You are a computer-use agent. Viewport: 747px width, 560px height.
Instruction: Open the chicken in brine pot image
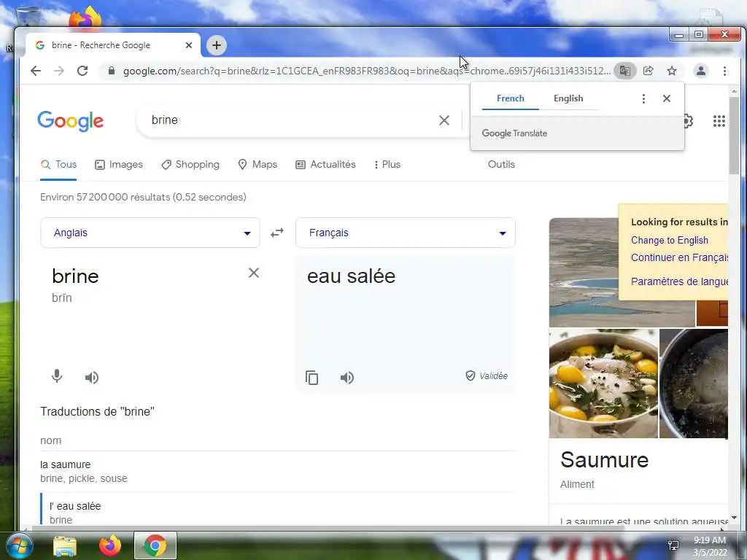(x=603, y=384)
